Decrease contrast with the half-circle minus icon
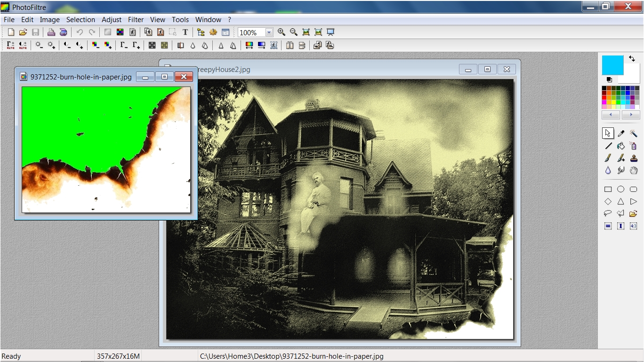This screenshot has width=644, height=362. (x=67, y=45)
